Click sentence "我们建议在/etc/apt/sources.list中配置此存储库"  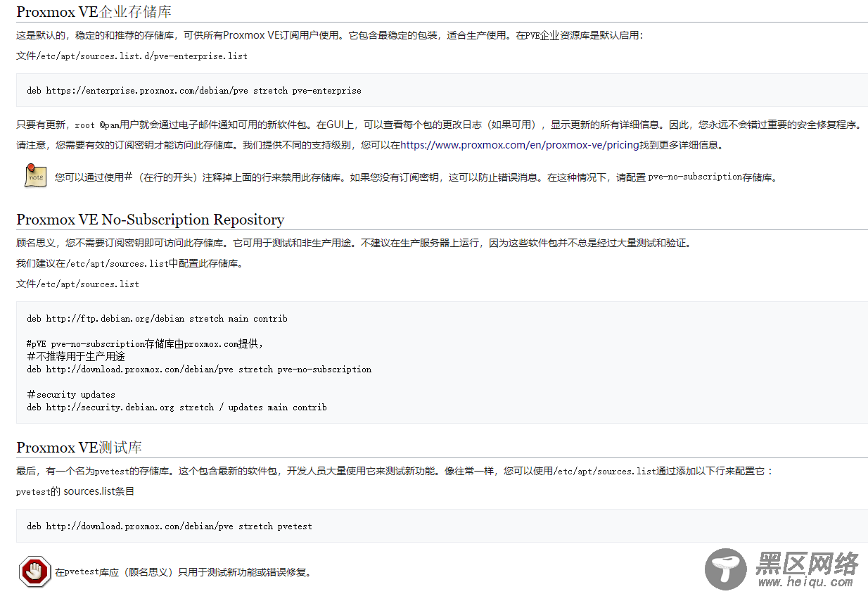[x=129, y=263]
